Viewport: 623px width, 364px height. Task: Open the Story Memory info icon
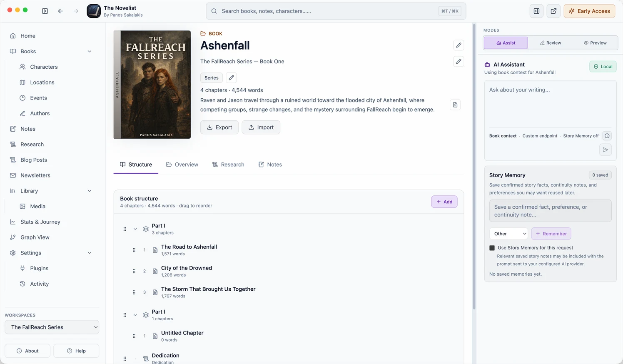click(607, 136)
